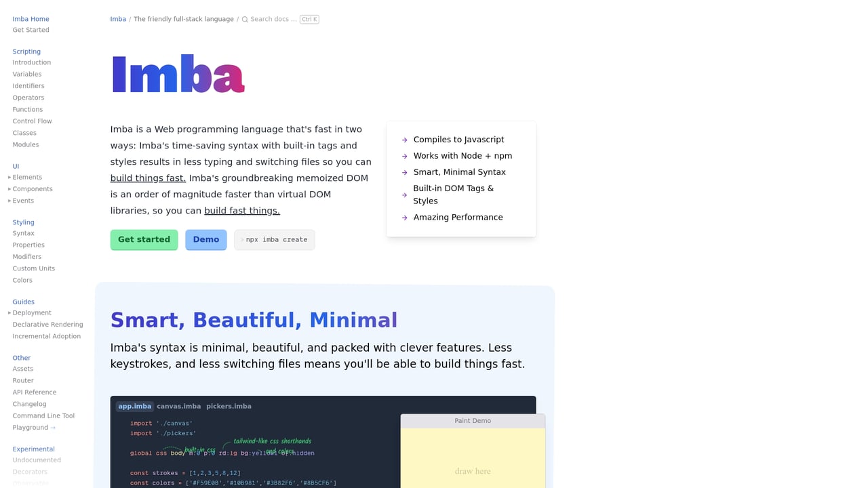Click the Get started button
The height and width of the screenshot is (488, 868).
click(144, 239)
